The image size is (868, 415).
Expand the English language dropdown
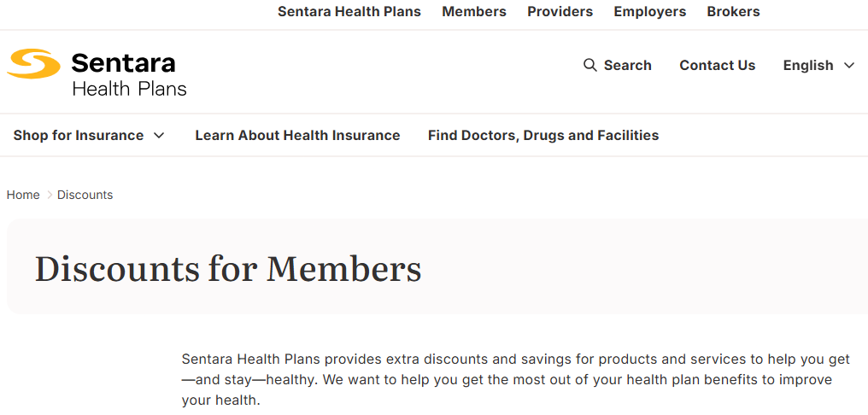[x=818, y=65]
